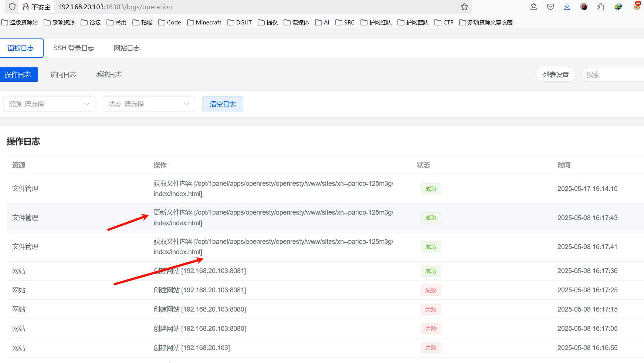The image size is (644, 363).
Task: Select the 访问日志 sub-tab
Action: click(x=63, y=75)
